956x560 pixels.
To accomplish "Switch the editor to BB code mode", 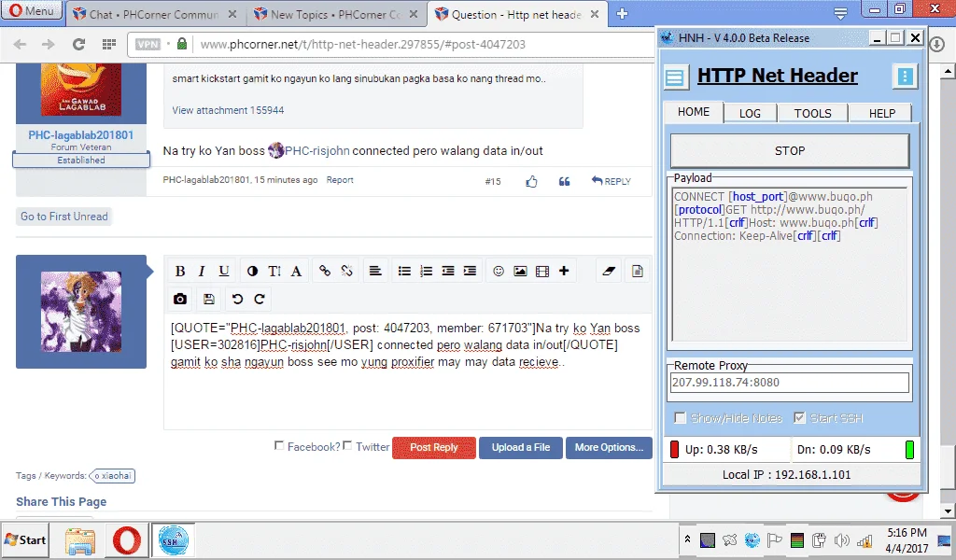I will (637, 272).
